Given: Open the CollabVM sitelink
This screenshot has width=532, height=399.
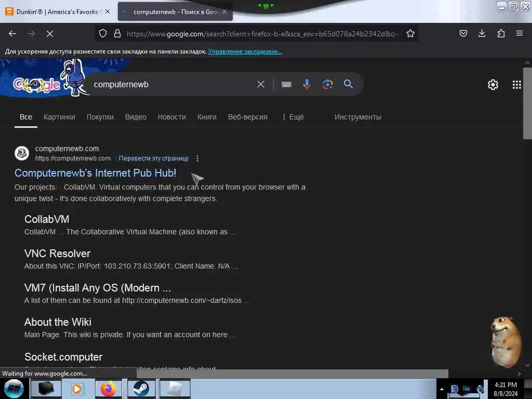Looking at the screenshot, I should point(47,220).
